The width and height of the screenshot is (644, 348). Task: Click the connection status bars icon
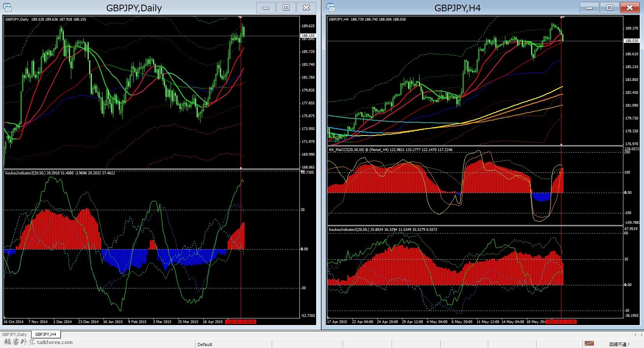[589, 344]
